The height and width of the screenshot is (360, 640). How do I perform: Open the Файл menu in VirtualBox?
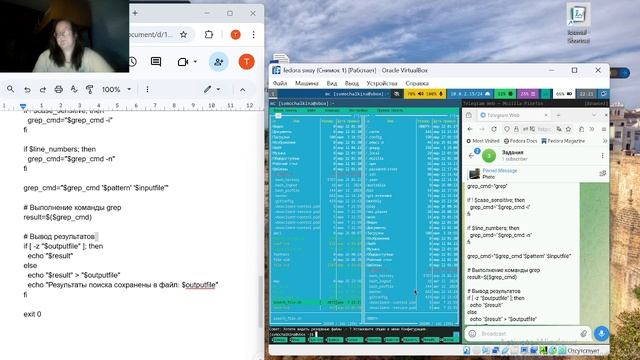280,83
